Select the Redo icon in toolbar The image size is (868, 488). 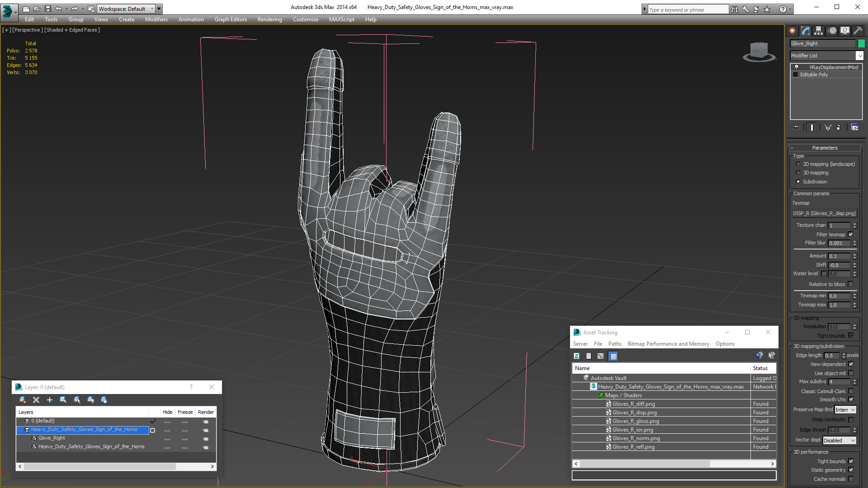[x=74, y=8]
